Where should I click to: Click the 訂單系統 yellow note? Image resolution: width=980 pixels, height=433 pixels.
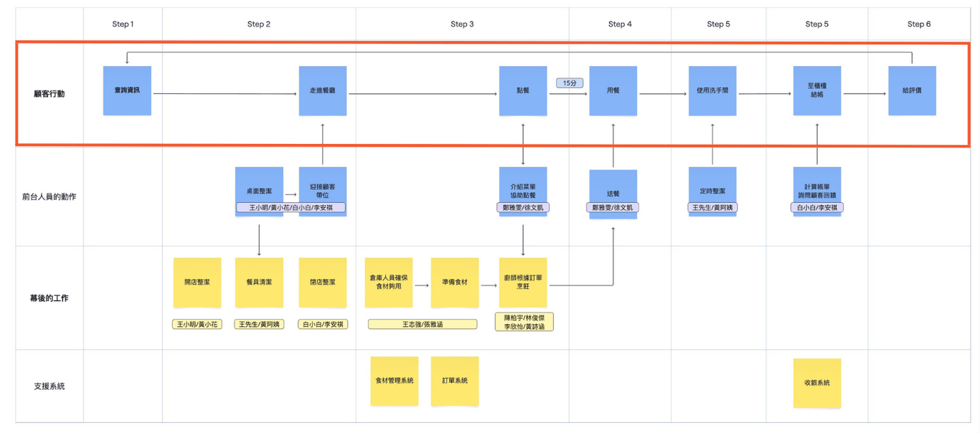[455, 381]
